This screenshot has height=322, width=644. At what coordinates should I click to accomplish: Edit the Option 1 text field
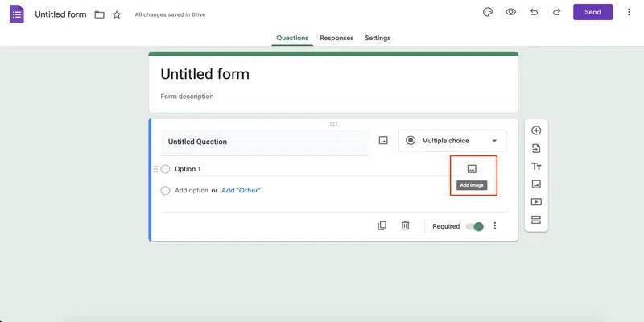pos(316,169)
